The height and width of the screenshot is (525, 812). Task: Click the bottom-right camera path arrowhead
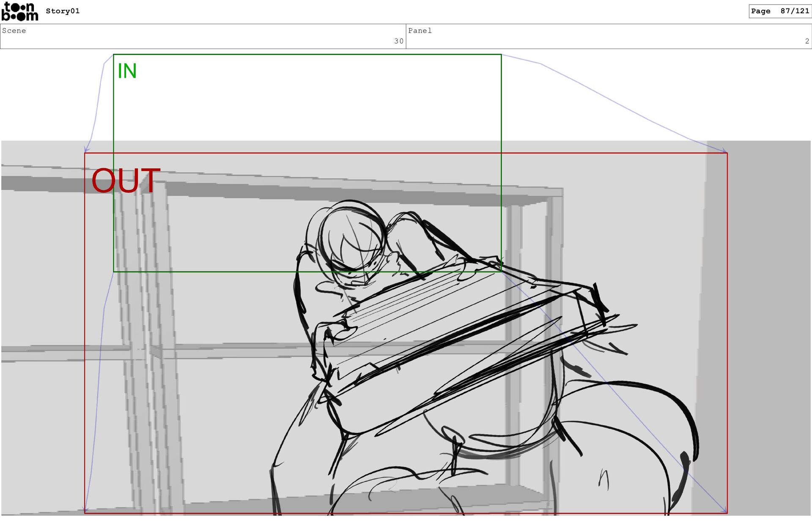(724, 510)
